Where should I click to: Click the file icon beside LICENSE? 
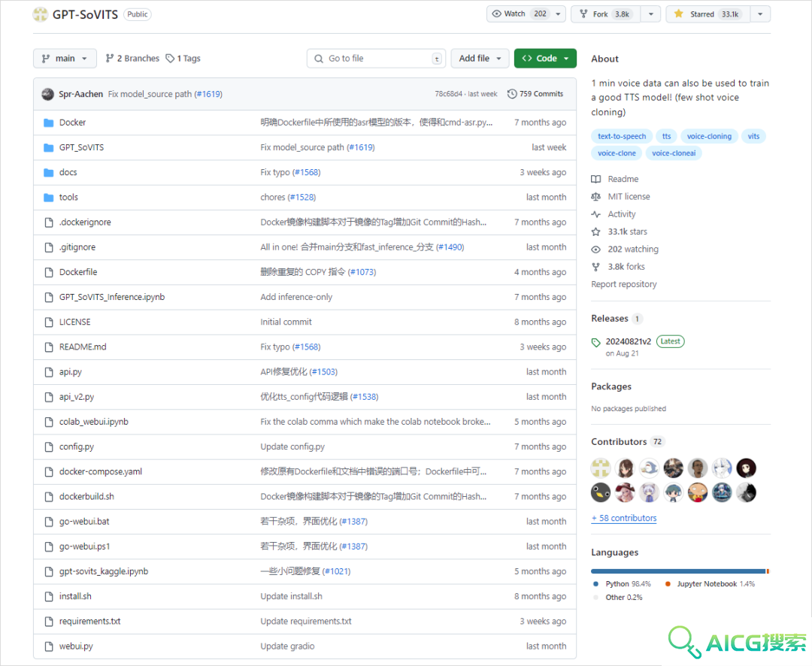click(x=49, y=322)
